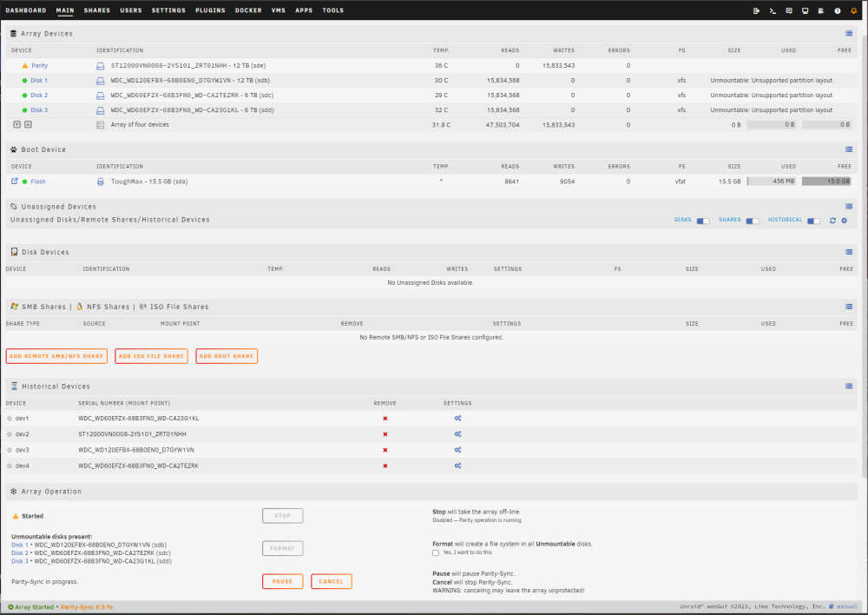Open the Plugins menu
The height and width of the screenshot is (615, 868).
click(210, 10)
